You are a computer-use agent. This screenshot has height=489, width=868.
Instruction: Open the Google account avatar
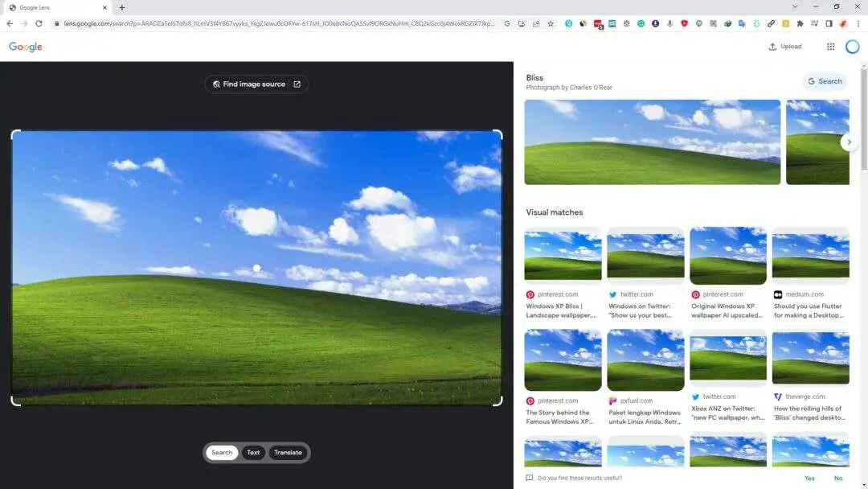(x=853, y=47)
